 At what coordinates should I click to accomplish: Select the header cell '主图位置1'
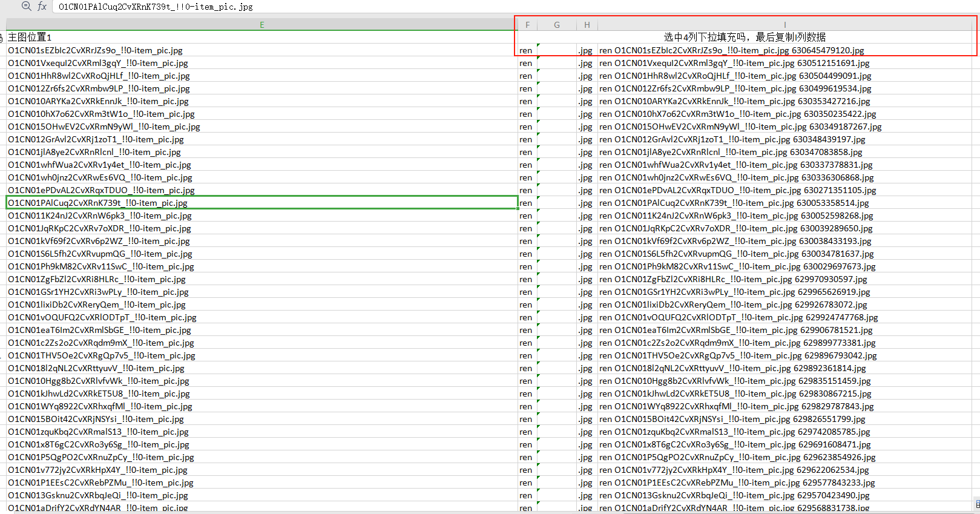coord(261,37)
